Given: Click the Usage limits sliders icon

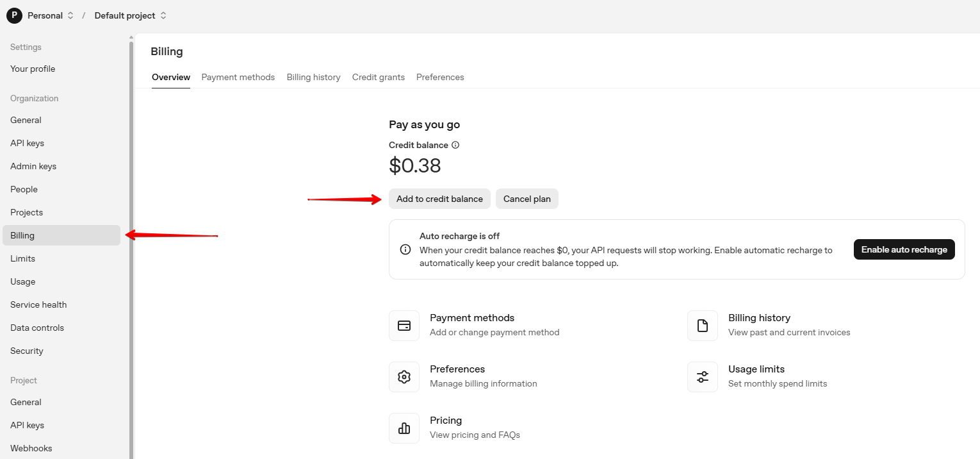Looking at the screenshot, I should [703, 377].
